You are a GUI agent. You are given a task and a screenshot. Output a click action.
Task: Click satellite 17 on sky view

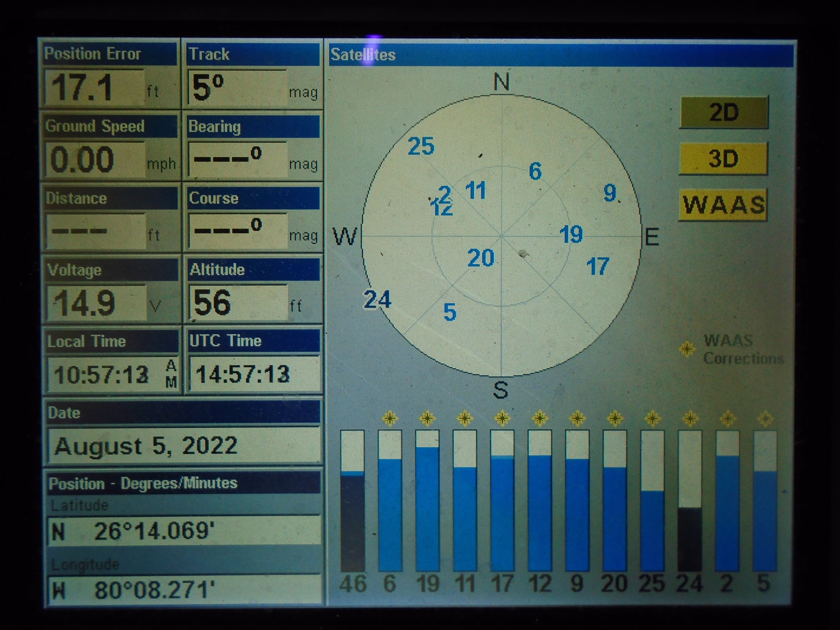(x=598, y=266)
